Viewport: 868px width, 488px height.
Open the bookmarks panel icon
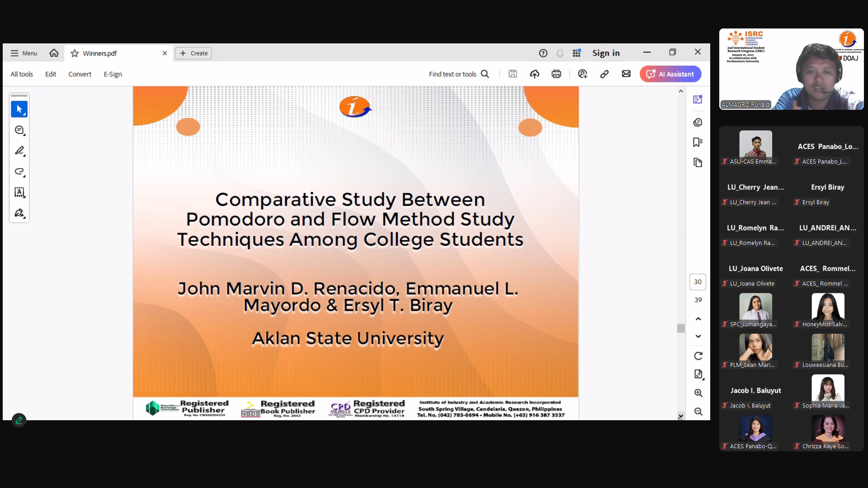[698, 142]
